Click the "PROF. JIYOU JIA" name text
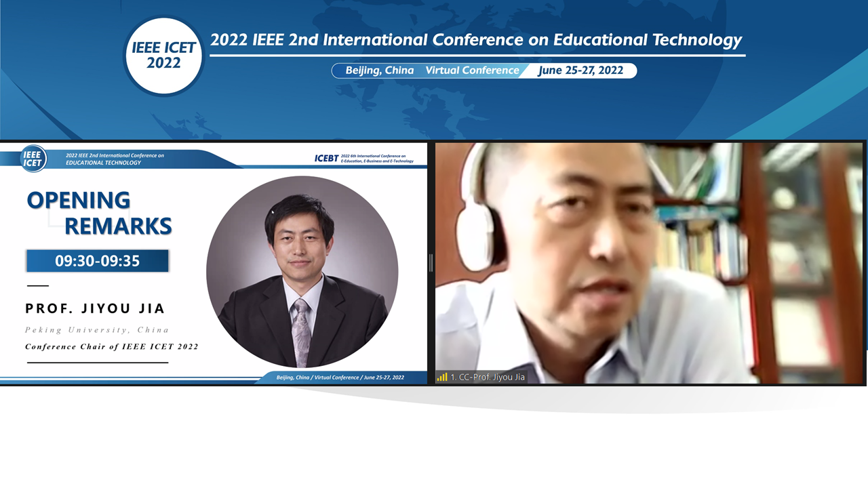The height and width of the screenshot is (488, 868). 96,308
